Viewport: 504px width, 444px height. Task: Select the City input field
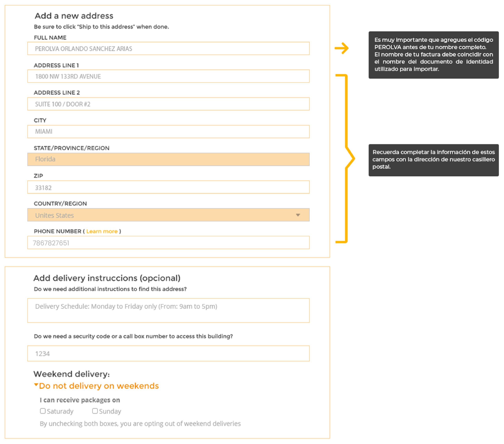168,132
